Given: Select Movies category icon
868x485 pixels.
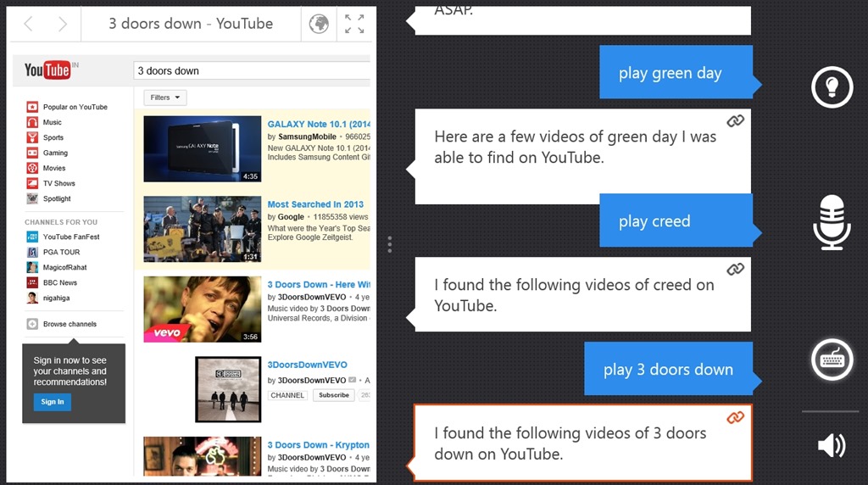Looking at the screenshot, I should click(33, 168).
